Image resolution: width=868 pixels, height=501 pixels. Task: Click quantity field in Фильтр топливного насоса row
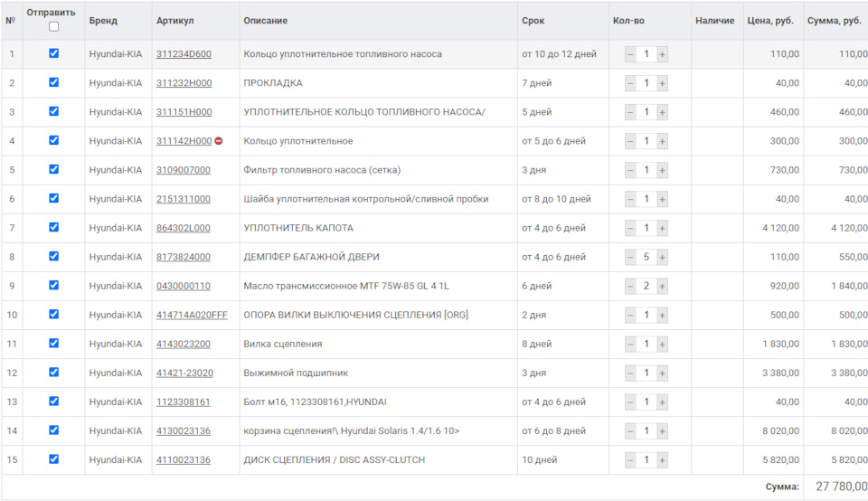coord(646,170)
